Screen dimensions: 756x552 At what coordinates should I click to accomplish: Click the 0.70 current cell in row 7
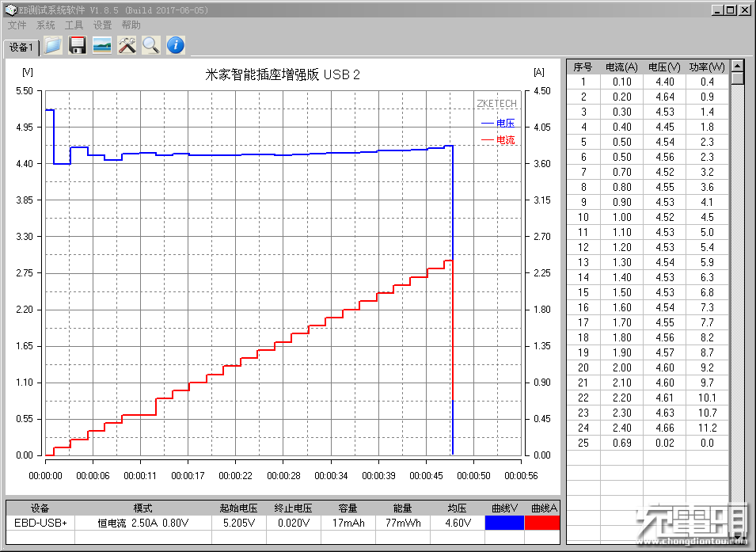pos(621,173)
